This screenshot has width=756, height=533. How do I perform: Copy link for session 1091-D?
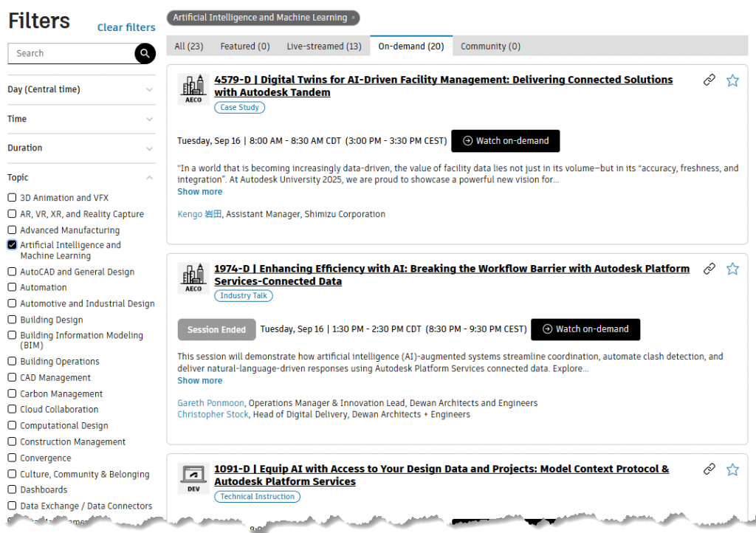[709, 469]
